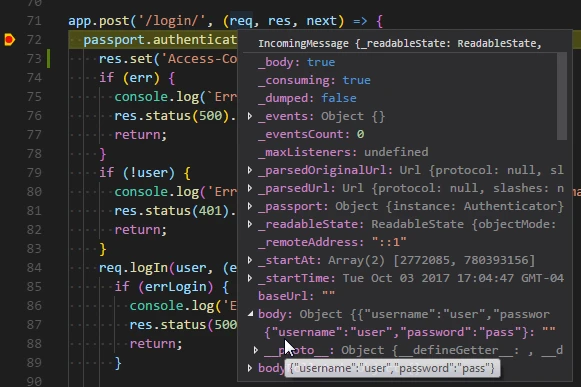This screenshot has width=581, height=387.
Task: Expand the _startAt Array entry
Action: point(250,260)
